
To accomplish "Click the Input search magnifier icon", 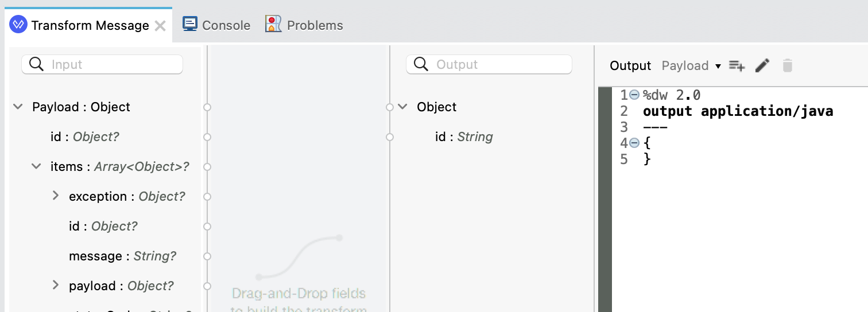I will 36,64.
